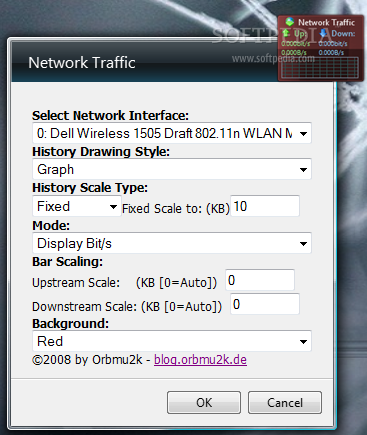Click the gadget's 'Network Traffic' title
Viewport: 367px width, 435px height.
(x=326, y=22)
